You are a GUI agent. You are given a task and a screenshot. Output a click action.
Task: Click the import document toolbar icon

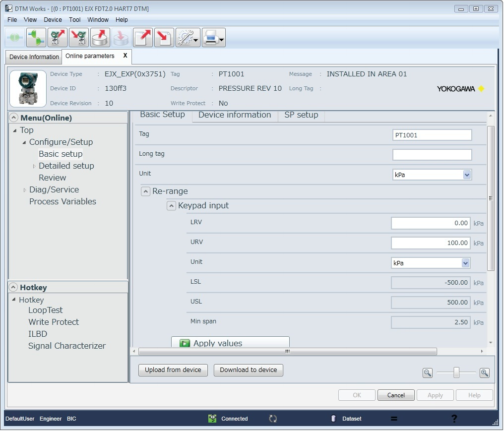point(163,37)
